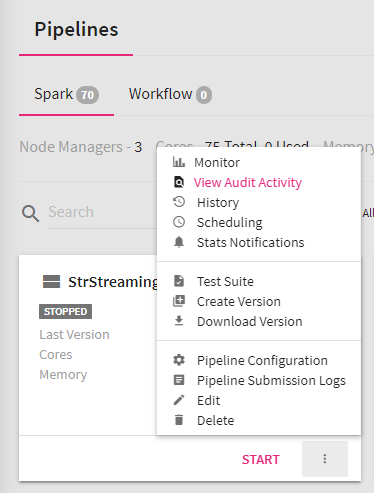Click the Memory label in pipeline card
The width and height of the screenshot is (374, 493).
(63, 375)
